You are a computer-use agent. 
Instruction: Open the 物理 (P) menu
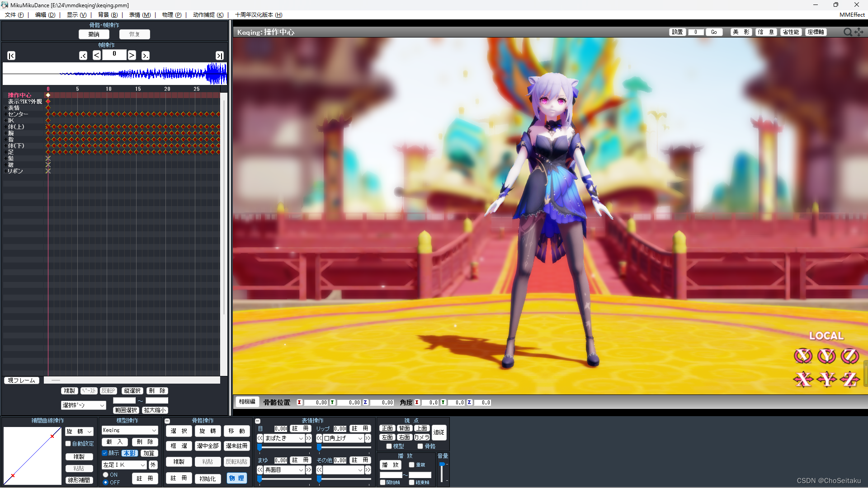tap(171, 15)
